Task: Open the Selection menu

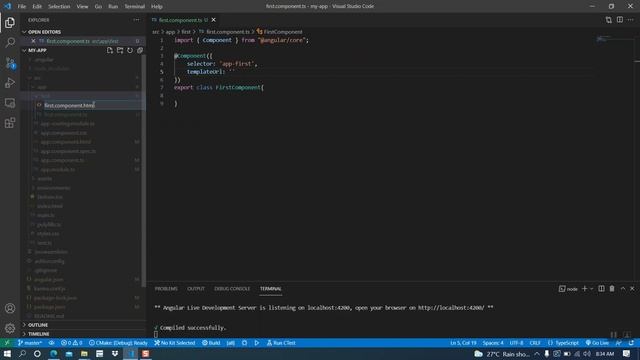Action: (59, 6)
